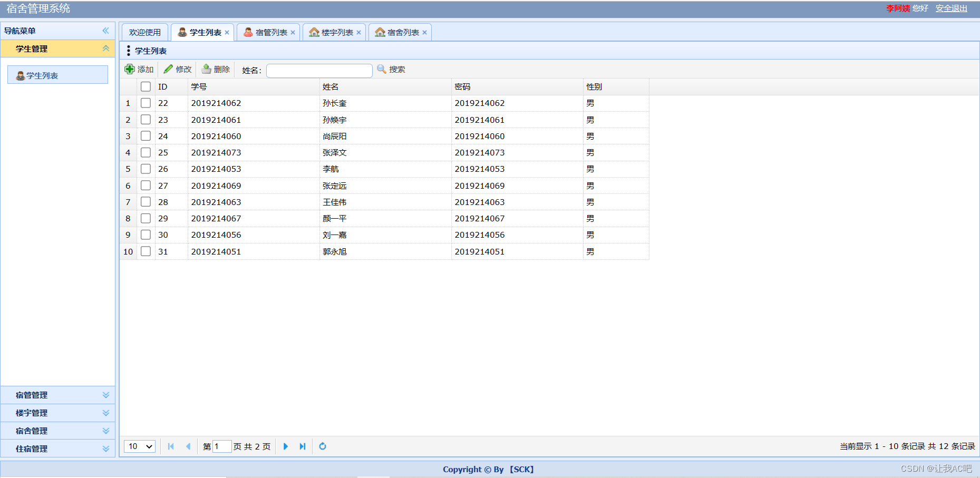Check the row for 王佳伟

pos(146,202)
